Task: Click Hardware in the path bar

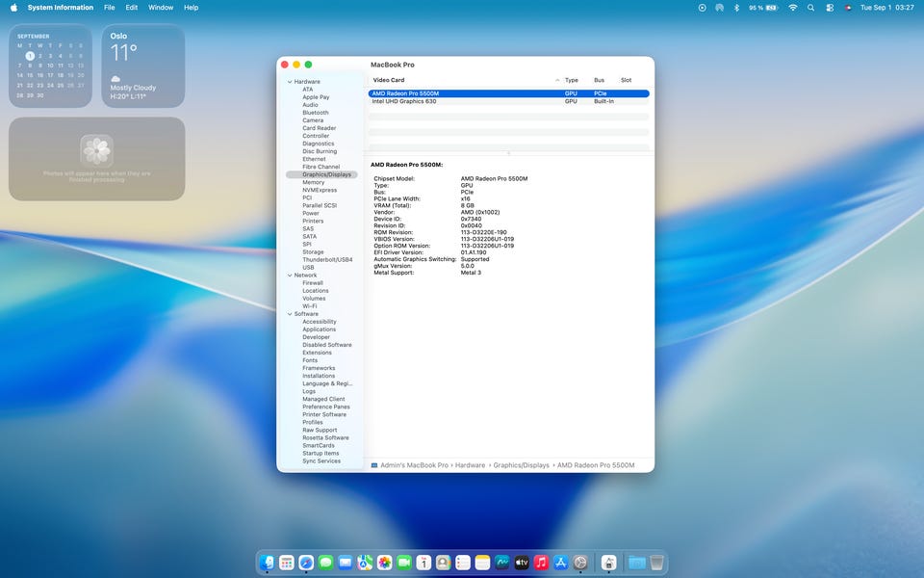Action: 470,465
